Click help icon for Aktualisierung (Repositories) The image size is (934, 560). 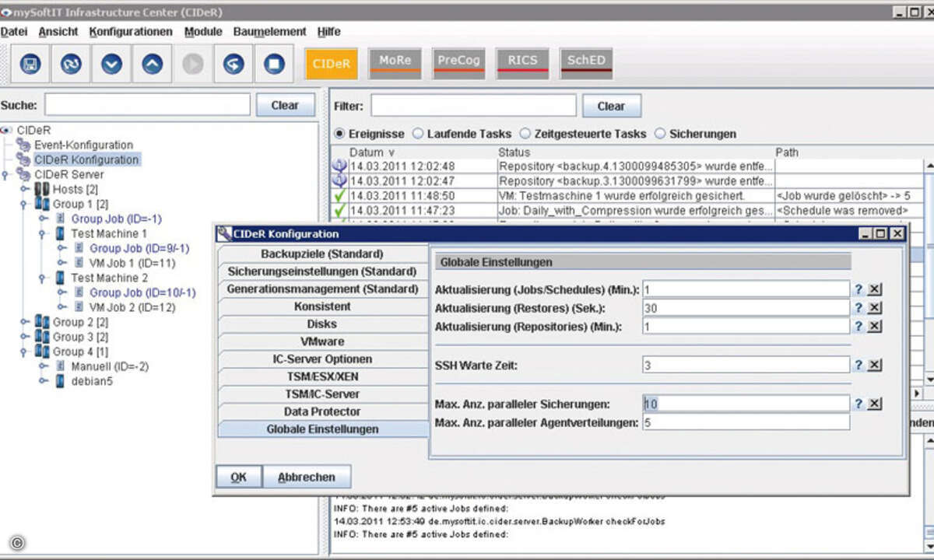coord(859,327)
